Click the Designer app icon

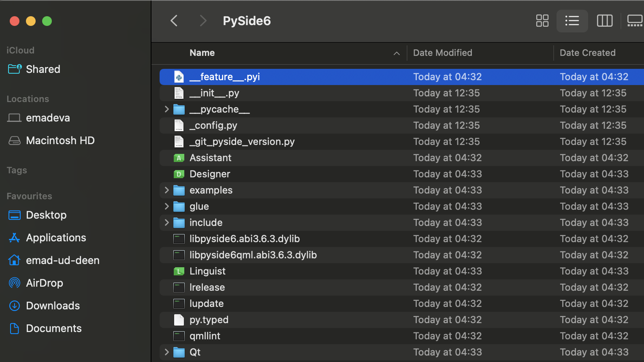pyautogui.click(x=179, y=174)
